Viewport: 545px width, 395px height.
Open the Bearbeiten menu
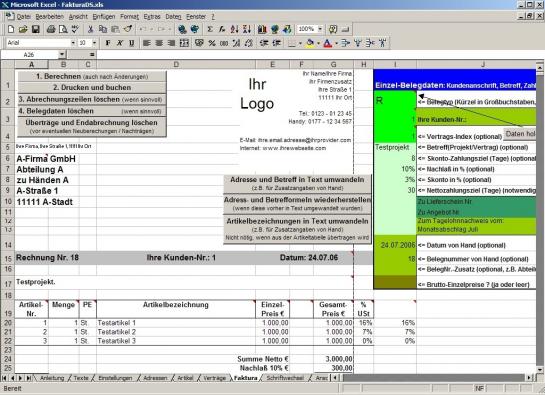[49, 17]
